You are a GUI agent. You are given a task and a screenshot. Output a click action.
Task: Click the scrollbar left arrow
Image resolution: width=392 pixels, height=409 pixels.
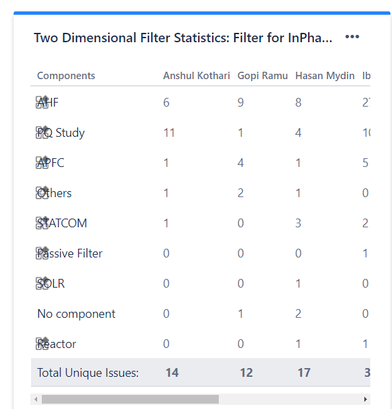[36, 399]
